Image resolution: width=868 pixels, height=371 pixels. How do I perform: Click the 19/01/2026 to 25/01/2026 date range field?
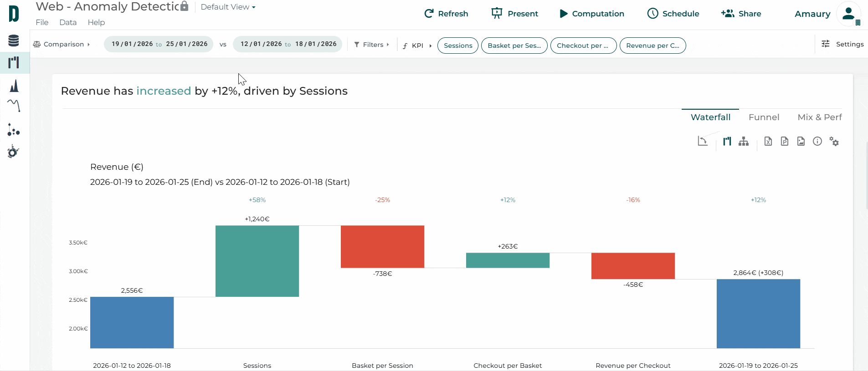click(x=159, y=44)
